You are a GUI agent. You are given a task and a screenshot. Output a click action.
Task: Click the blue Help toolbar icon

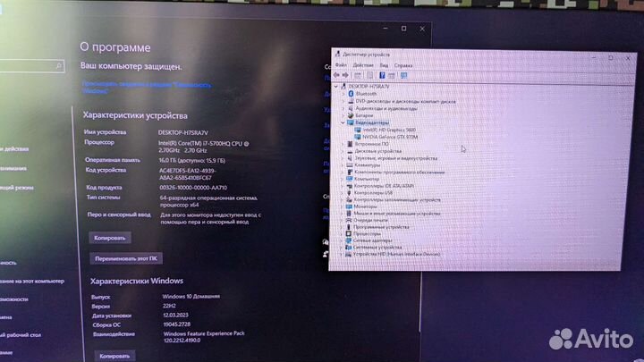(x=382, y=75)
